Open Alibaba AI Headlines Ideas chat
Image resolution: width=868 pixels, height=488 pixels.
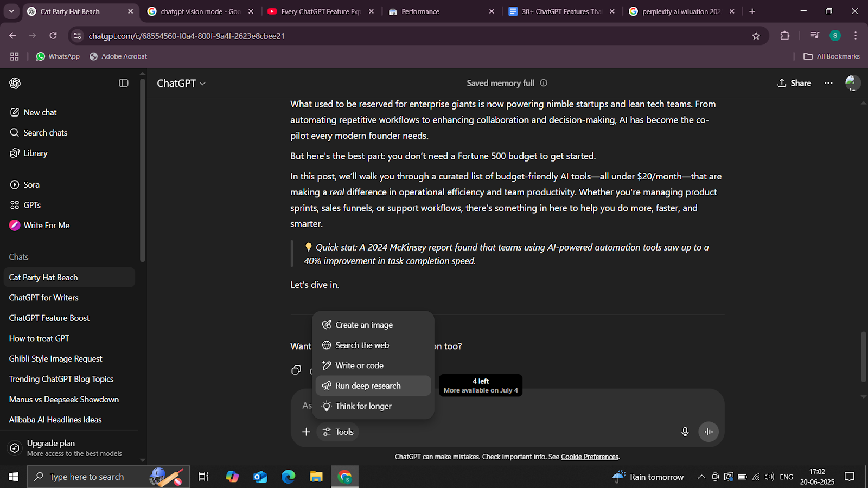[x=69, y=420]
